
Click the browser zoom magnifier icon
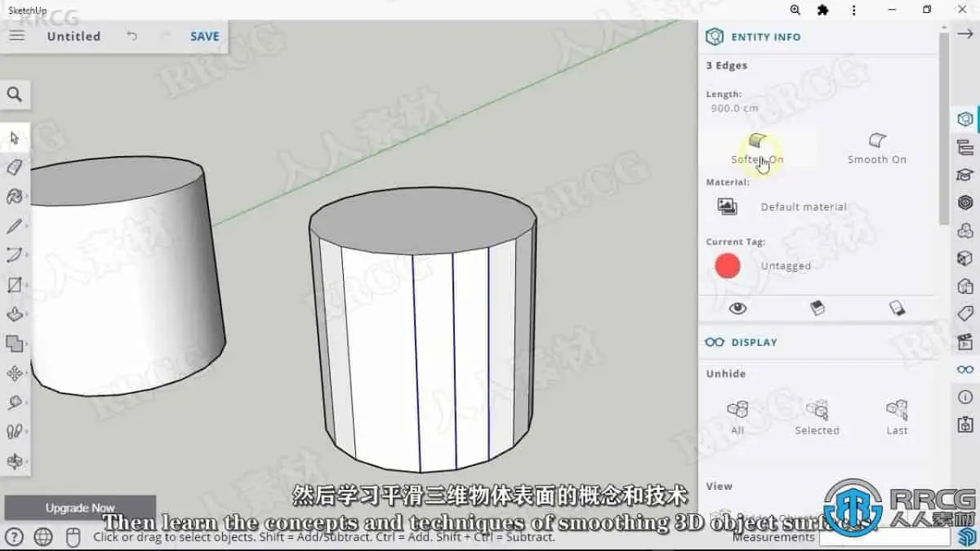(795, 10)
